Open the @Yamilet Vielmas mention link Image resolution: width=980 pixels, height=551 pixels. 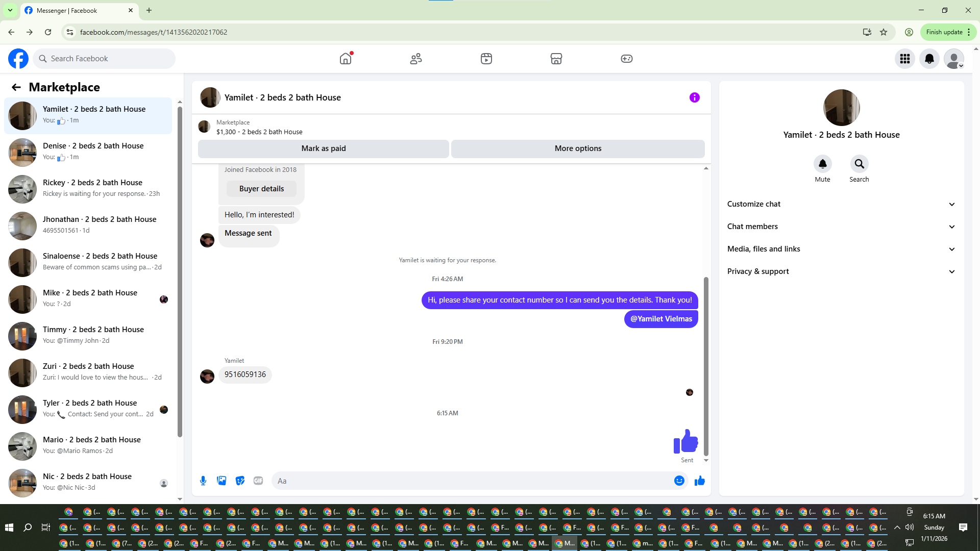point(661,319)
